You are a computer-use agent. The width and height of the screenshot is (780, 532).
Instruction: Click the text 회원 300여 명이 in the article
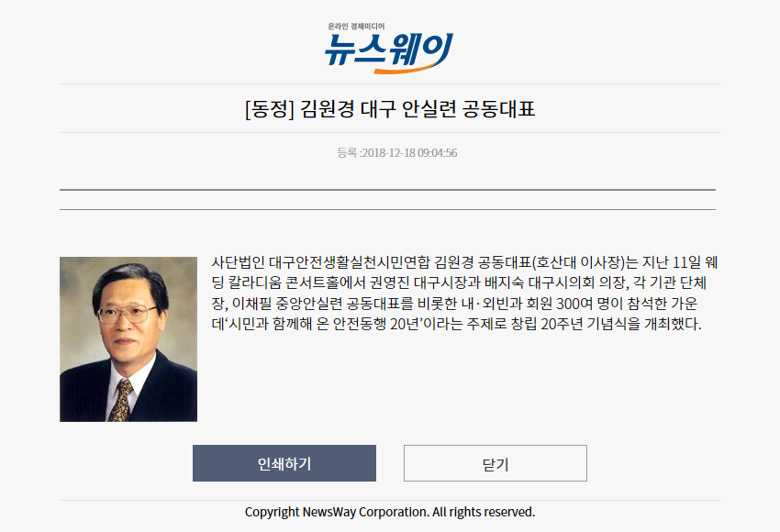point(570,304)
